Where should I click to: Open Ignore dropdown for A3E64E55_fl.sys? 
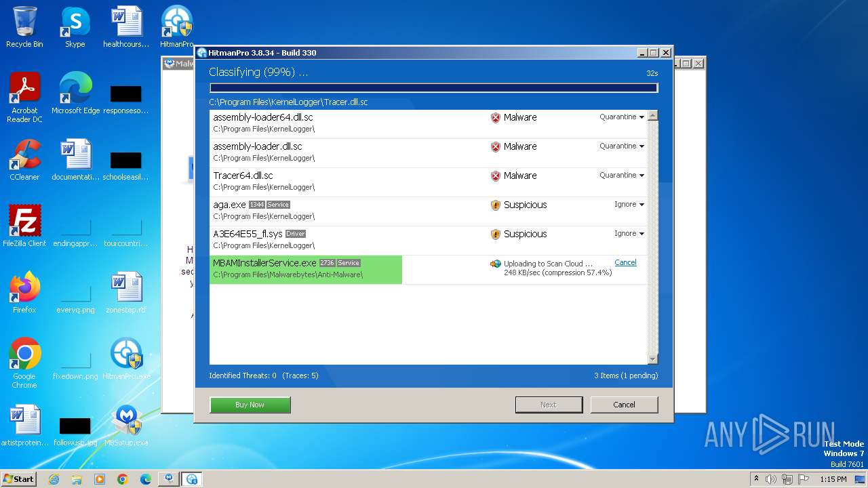(629, 234)
